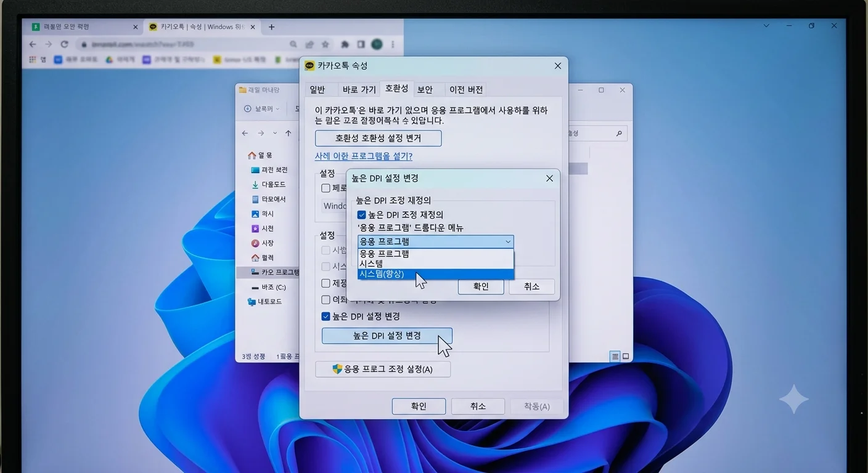Click the 높은 DPI 설정 변경 button
868x473 pixels.
(387, 336)
